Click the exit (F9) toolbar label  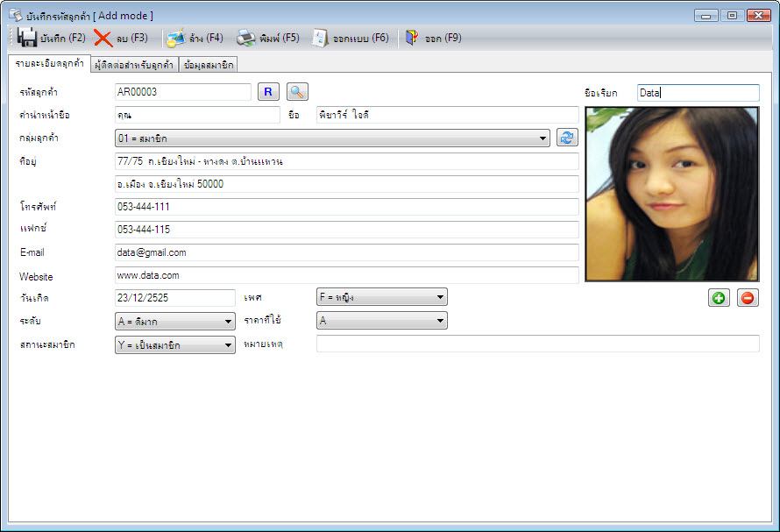pos(443,39)
